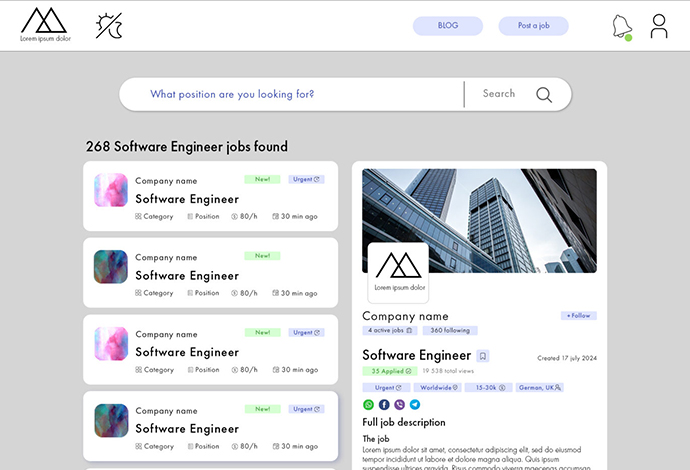Image resolution: width=690 pixels, height=470 pixels.
Task: Click 'The job' subheading
Action: click(x=375, y=439)
